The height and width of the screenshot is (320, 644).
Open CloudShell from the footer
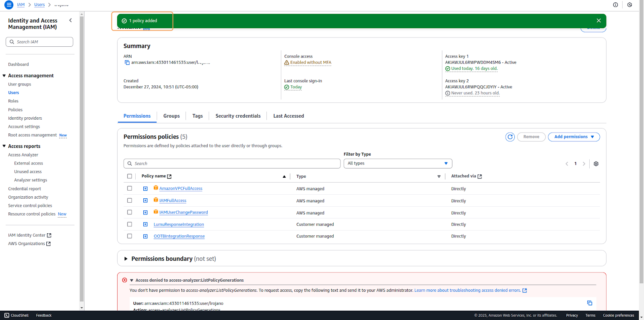point(17,315)
